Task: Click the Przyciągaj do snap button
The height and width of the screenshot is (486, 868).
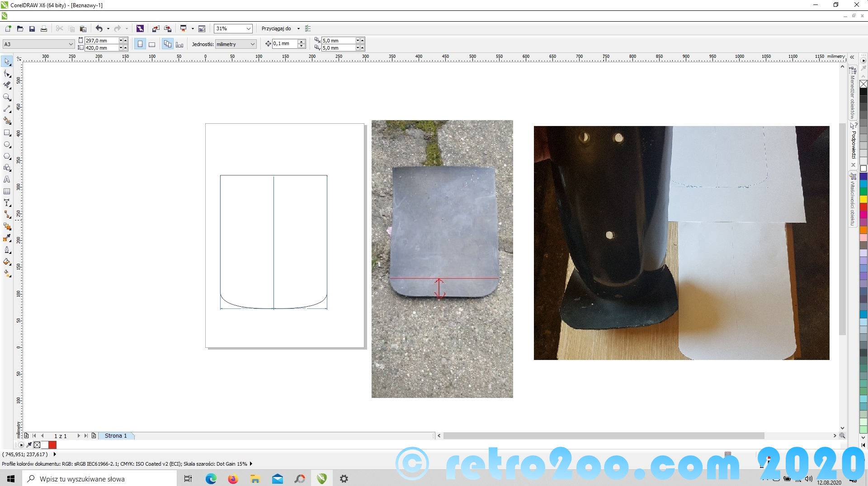Action: pos(276,28)
